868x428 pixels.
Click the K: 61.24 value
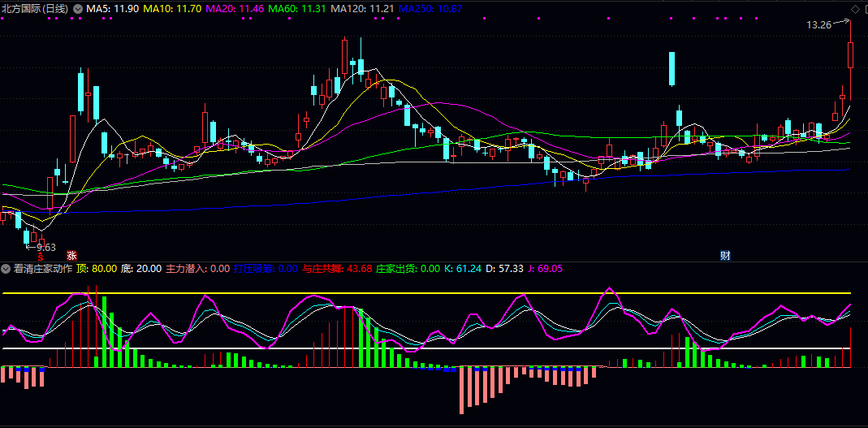(x=463, y=269)
